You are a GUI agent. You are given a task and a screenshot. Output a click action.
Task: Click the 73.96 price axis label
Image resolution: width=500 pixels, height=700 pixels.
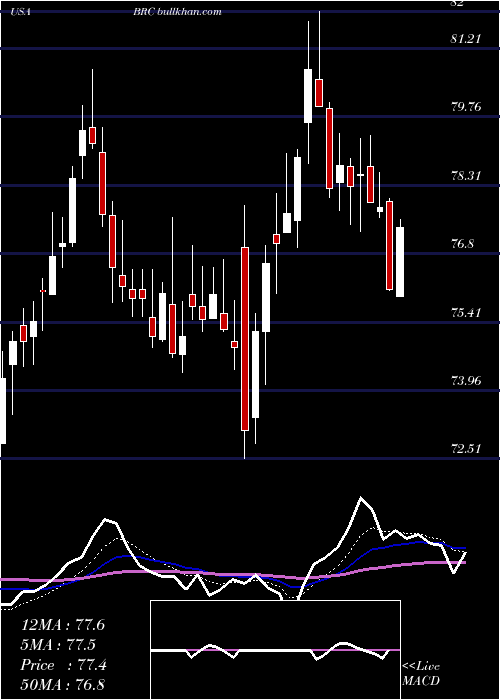tap(467, 381)
